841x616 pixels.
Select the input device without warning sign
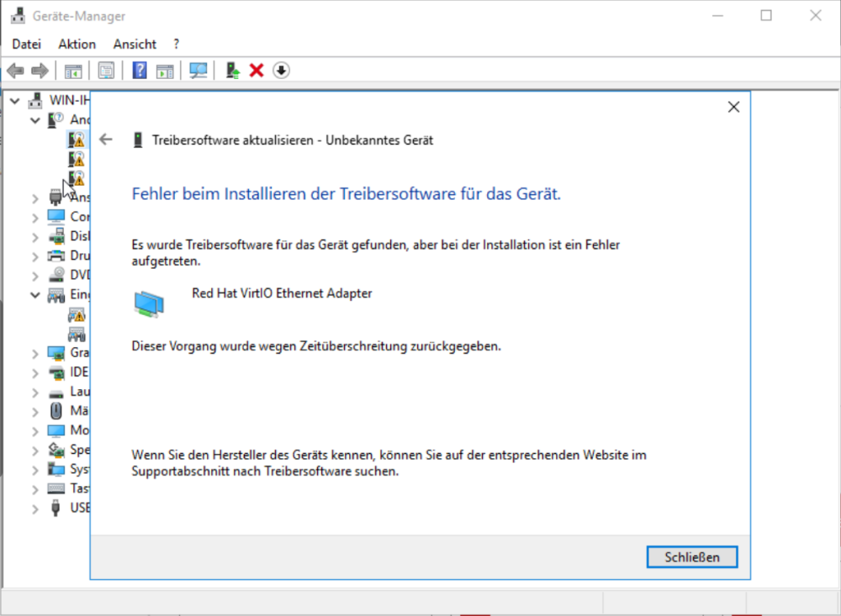coord(77,334)
